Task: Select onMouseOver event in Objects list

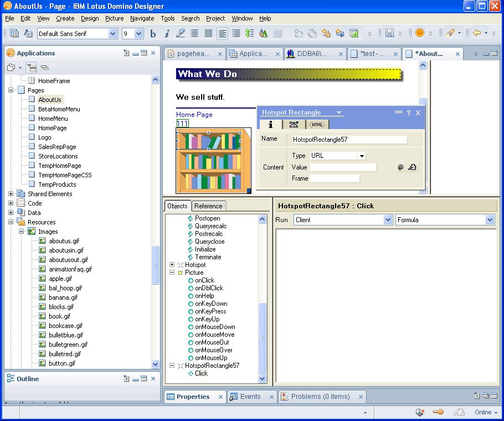Action: tap(213, 350)
